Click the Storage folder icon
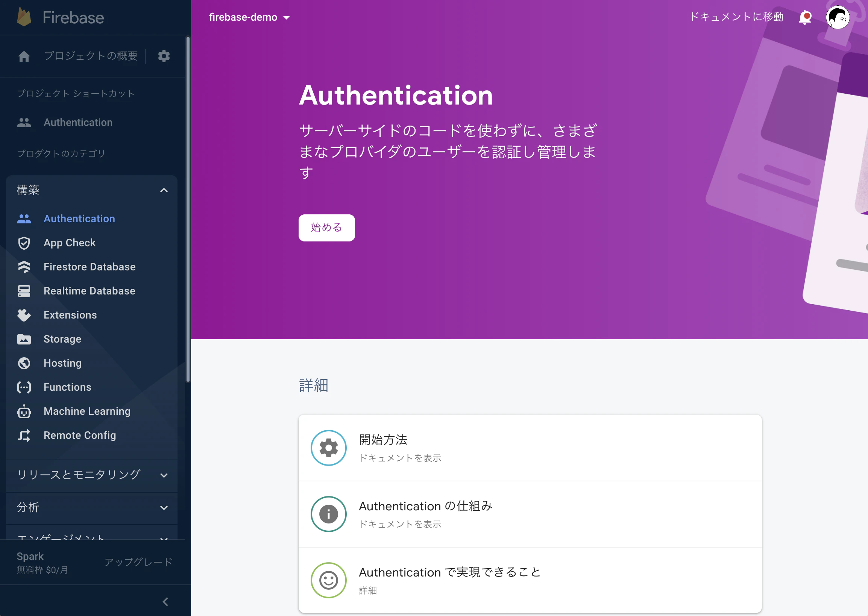 tap(24, 339)
